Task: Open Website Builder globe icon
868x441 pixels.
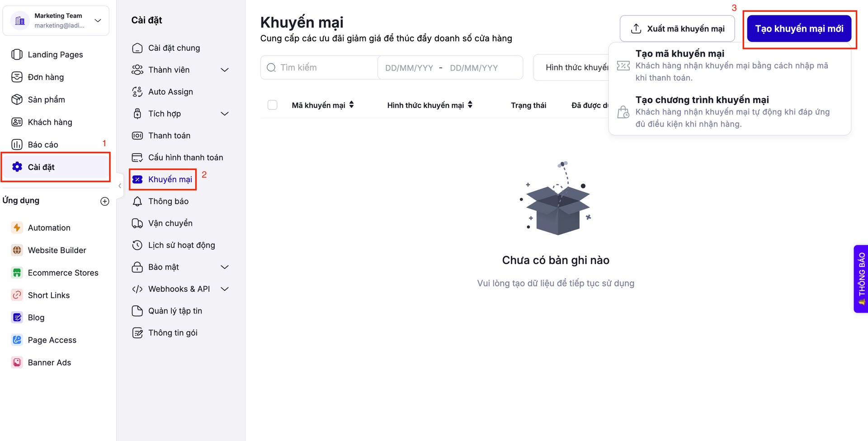Action: [x=17, y=250]
